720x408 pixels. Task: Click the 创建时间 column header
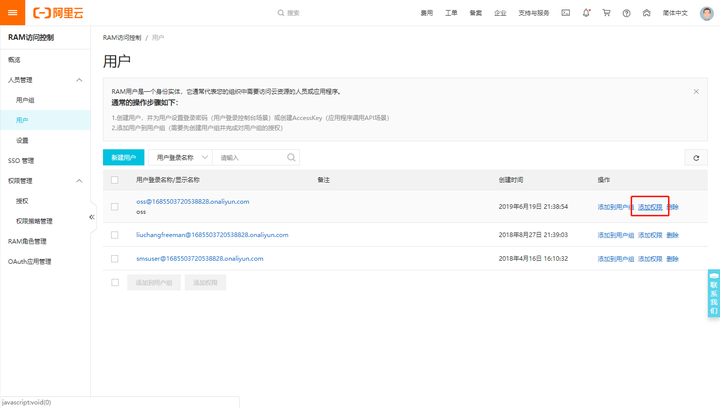(511, 180)
